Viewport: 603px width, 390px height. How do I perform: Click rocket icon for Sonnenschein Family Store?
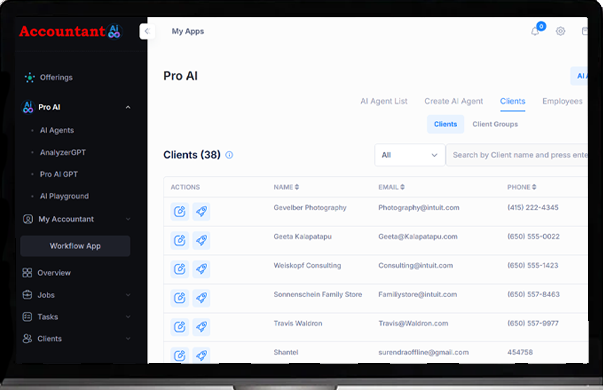[202, 298]
